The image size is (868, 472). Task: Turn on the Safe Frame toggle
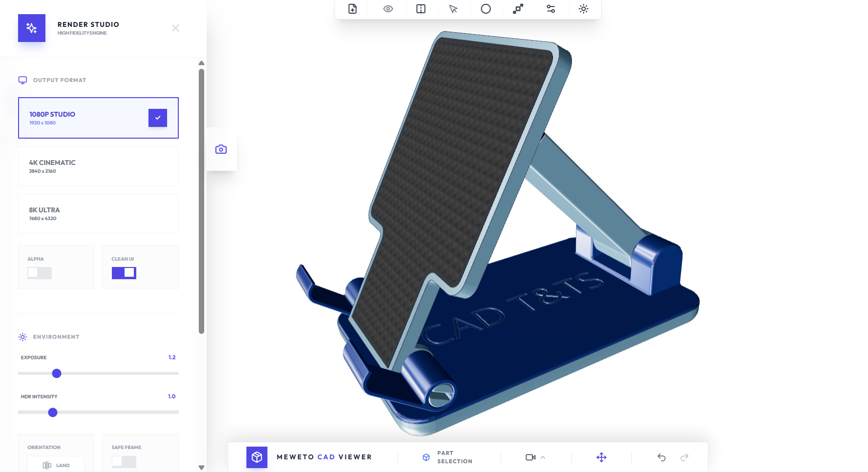pyautogui.click(x=124, y=461)
